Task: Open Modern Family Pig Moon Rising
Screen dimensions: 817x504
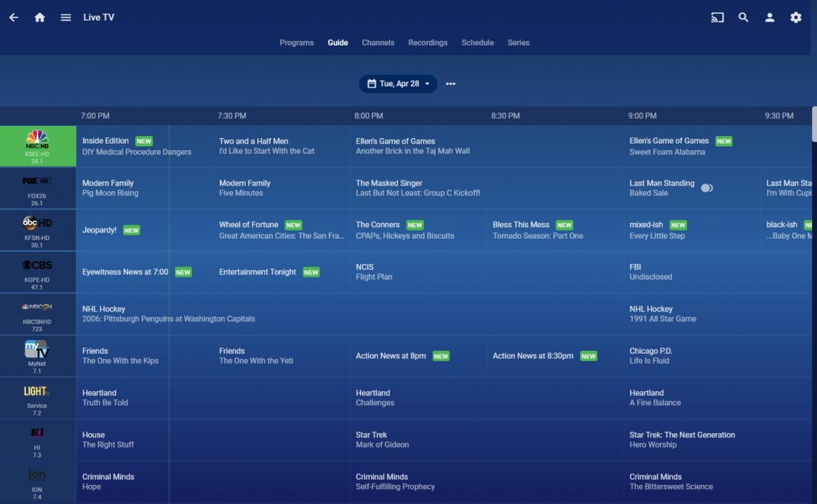Action: click(144, 188)
